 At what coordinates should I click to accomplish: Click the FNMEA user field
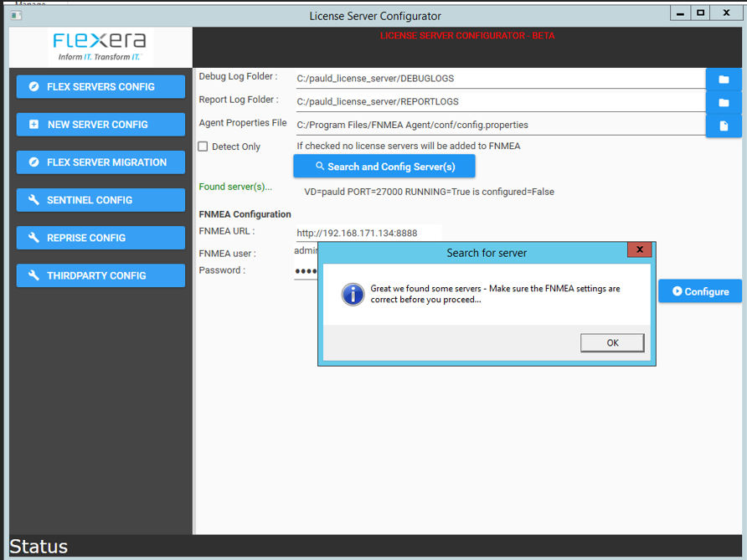[x=306, y=250]
